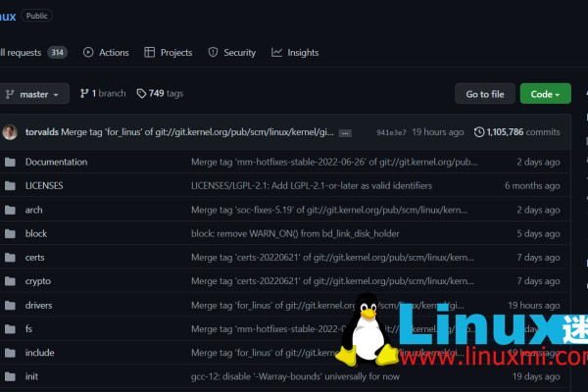588x392 pixels.
Task: Click the Projects table icon
Action: click(x=149, y=53)
